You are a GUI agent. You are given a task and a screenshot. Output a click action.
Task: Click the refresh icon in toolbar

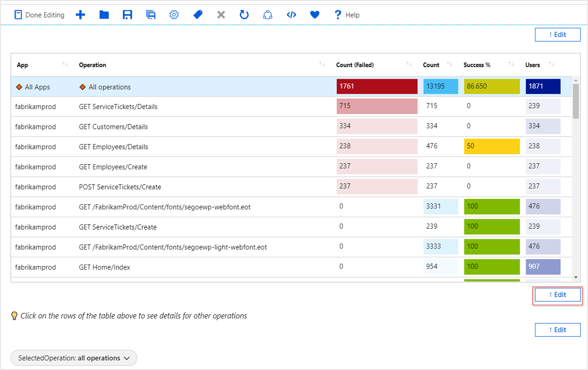[x=244, y=15]
